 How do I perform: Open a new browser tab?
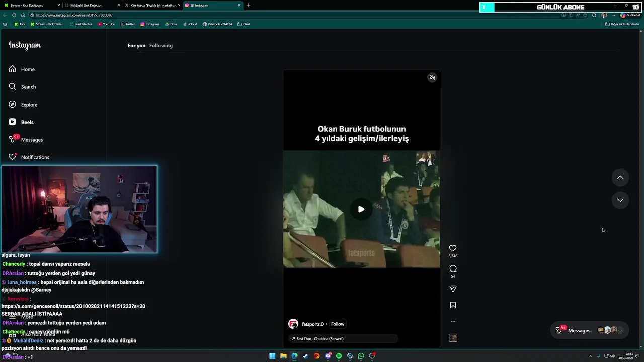(248, 5)
